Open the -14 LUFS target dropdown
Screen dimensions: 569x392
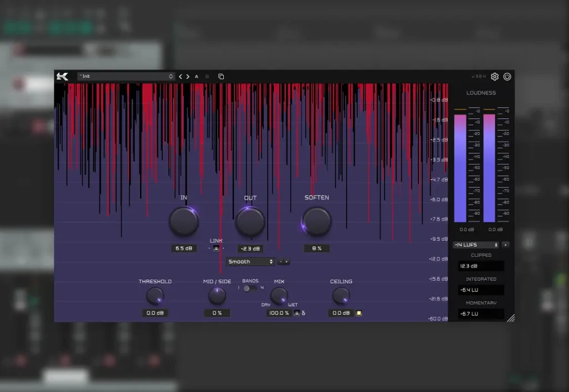(x=476, y=244)
